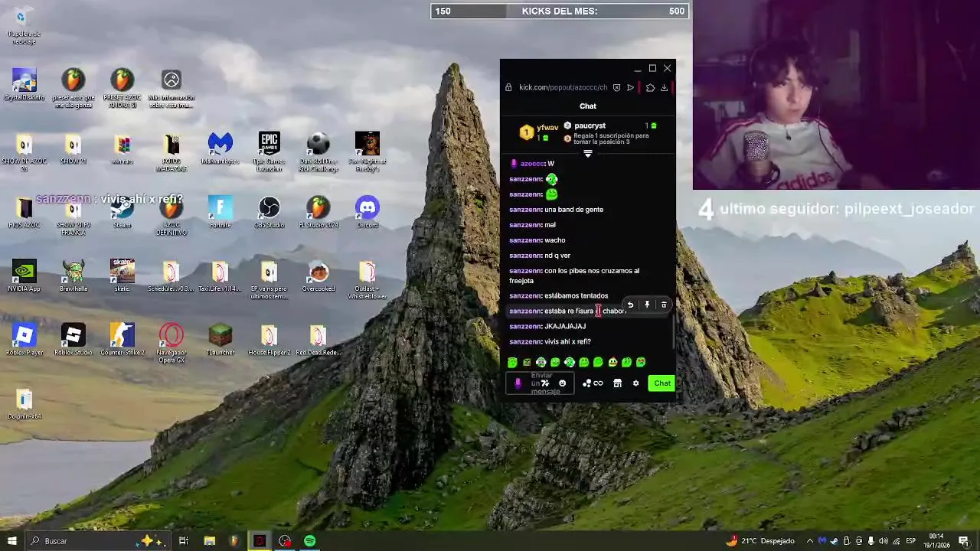Click the reply arrow on hovered message
980x551 pixels.
click(x=630, y=305)
